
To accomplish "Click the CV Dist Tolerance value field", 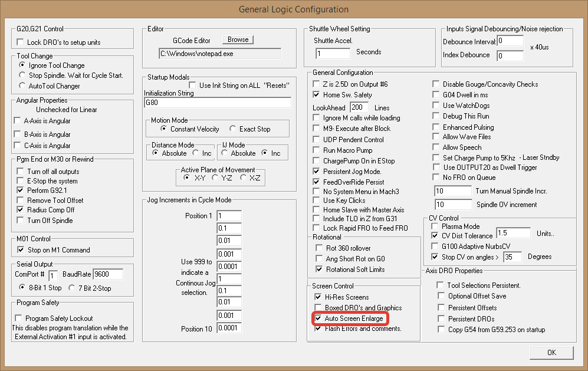I will point(513,233).
